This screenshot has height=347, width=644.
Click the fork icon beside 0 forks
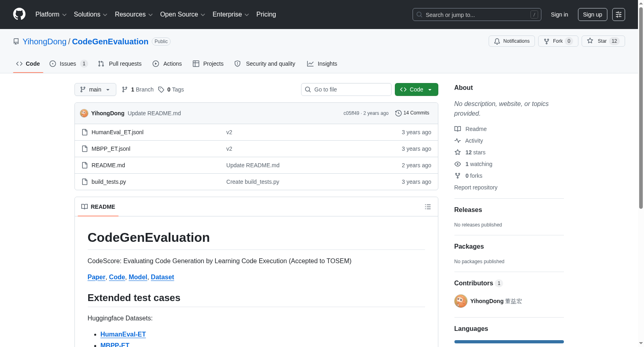point(458,176)
